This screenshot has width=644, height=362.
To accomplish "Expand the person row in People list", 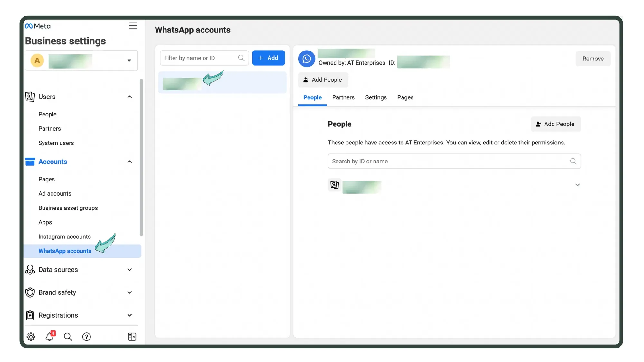I will coord(577,185).
